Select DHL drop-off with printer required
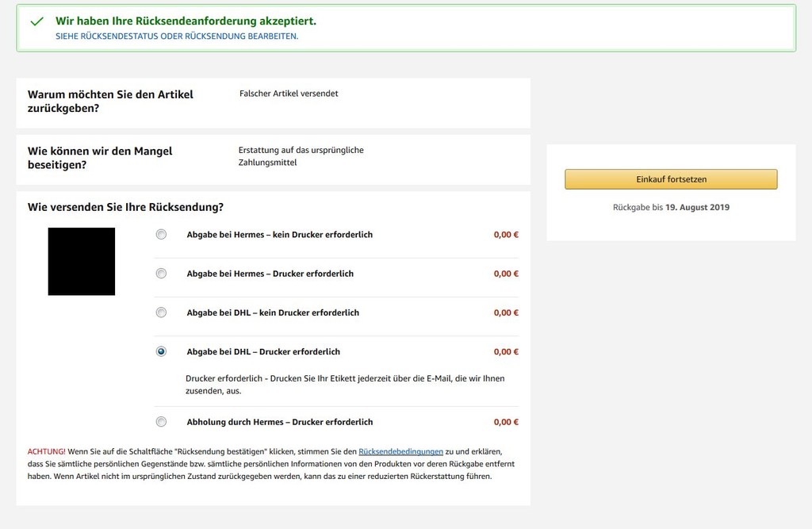Image resolution: width=812 pixels, height=529 pixels. click(x=161, y=351)
